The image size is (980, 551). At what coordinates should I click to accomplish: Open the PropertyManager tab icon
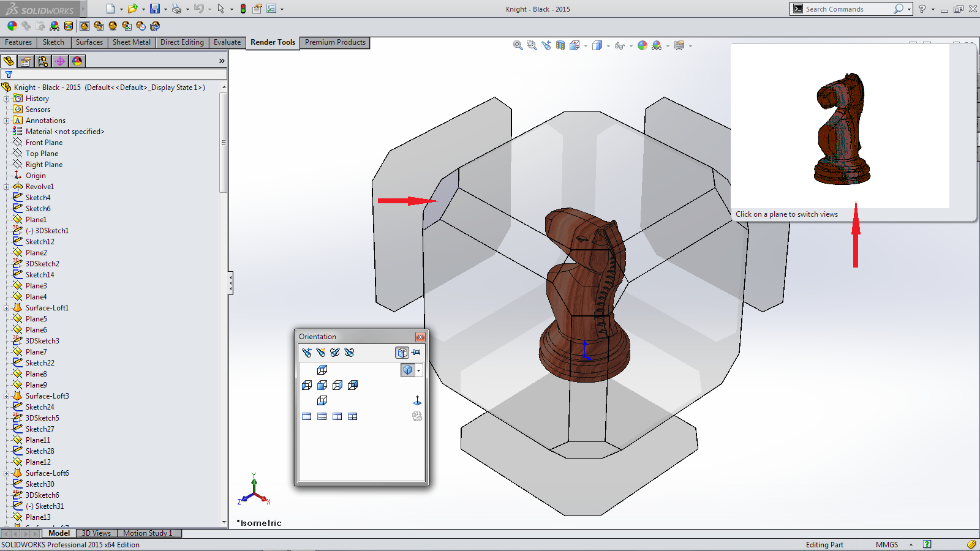[26, 61]
